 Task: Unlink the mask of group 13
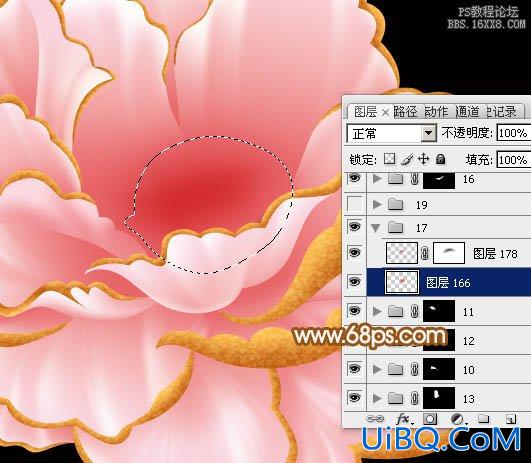click(x=414, y=398)
